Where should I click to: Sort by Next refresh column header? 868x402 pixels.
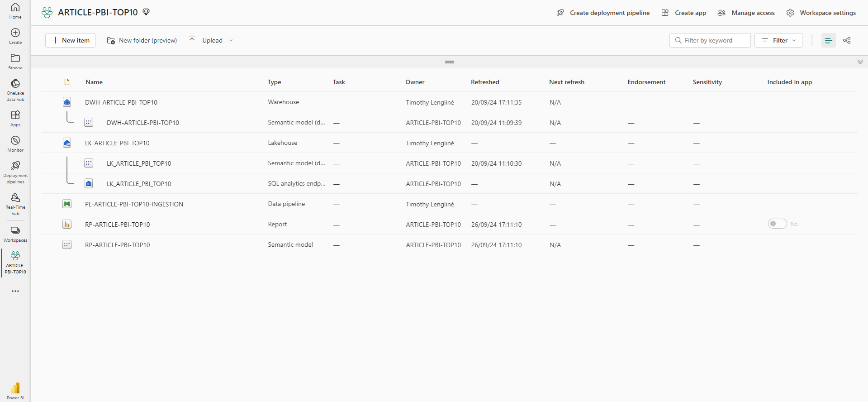pyautogui.click(x=567, y=82)
